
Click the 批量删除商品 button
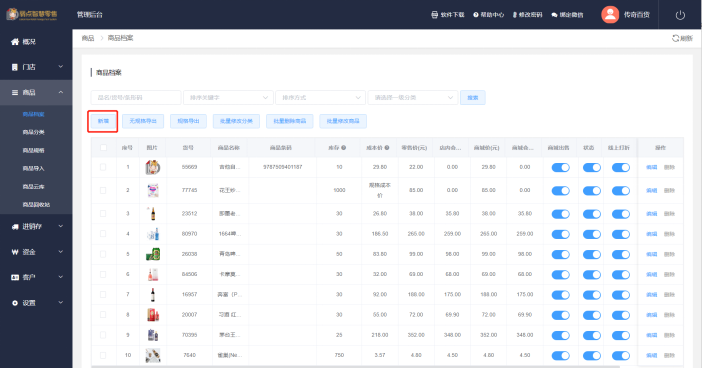click(290, 121)
